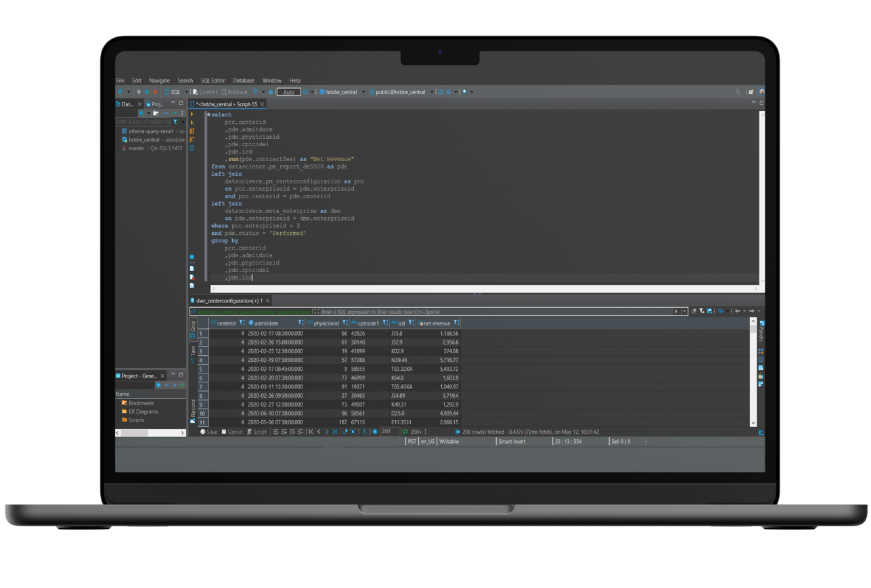Open the Window menu
Viewport: 871px width, 588px height.
(272, 80)
